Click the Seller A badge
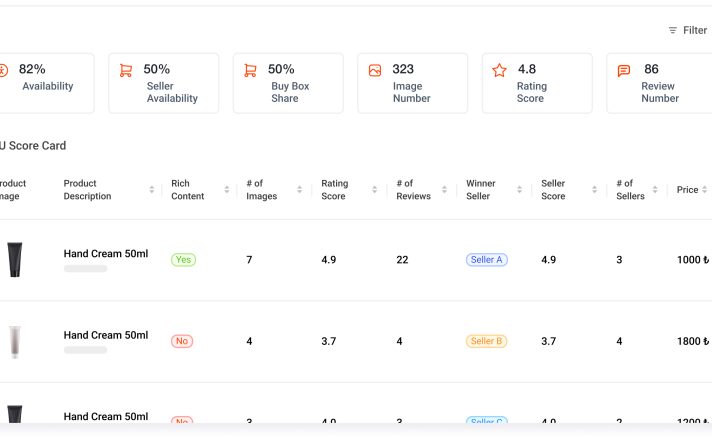 pos(486,260)
